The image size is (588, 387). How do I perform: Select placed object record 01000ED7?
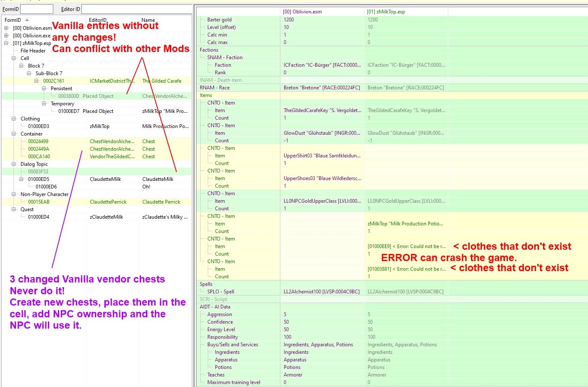(97, 111)
